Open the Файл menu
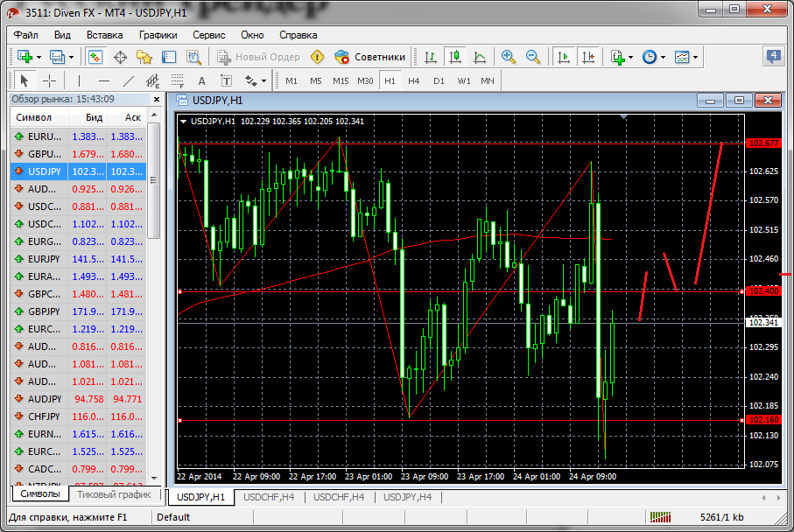Screen dimensions: 794x532 pos(26,35)
